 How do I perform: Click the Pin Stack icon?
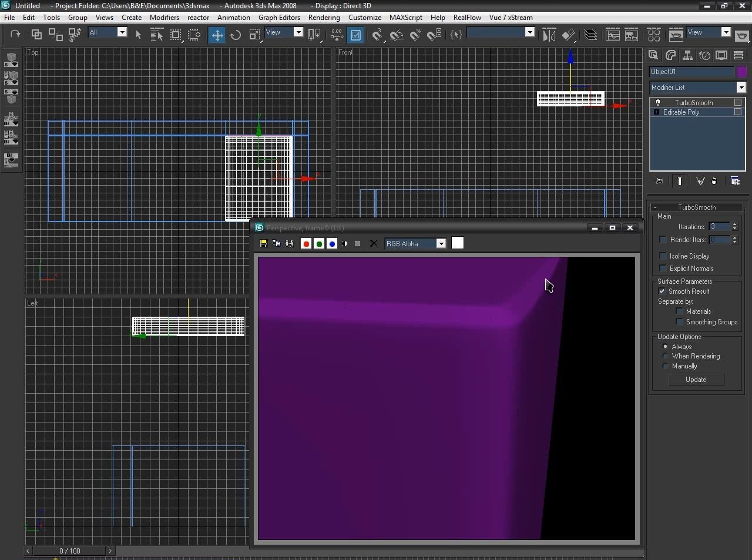(x=659, y=181)
